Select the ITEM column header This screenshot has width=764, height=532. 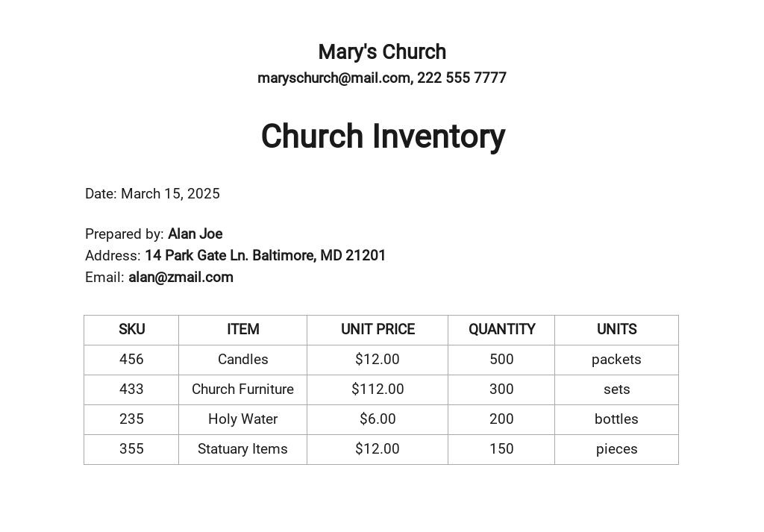coord(242,330)
